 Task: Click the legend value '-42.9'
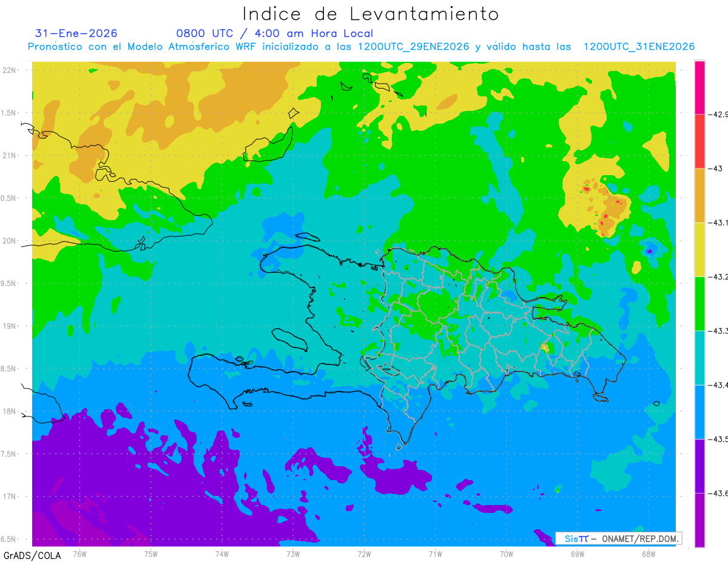coord(717,114)
